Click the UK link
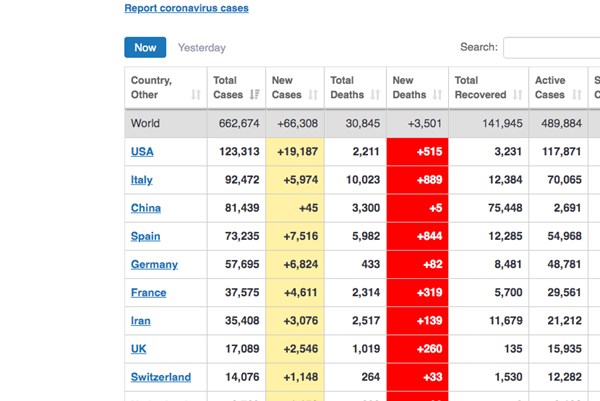This screenshot has width=600, height=401. pyautogui.click(x=138, y=349)
